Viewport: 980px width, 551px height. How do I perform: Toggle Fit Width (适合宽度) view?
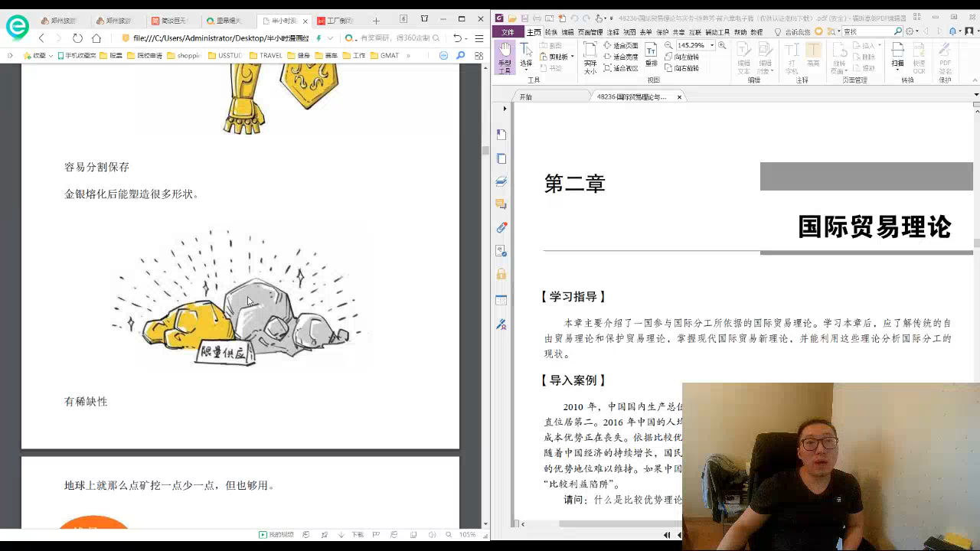(620, 57)
